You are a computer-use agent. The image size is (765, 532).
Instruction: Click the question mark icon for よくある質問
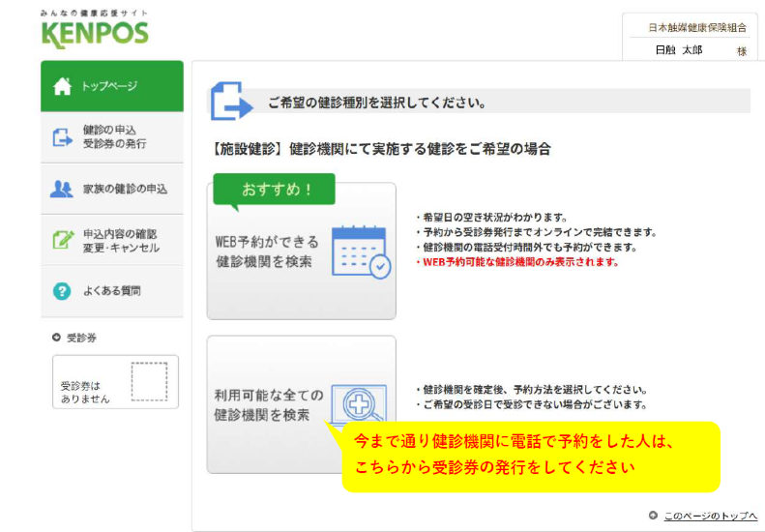(x=63, y=291)
